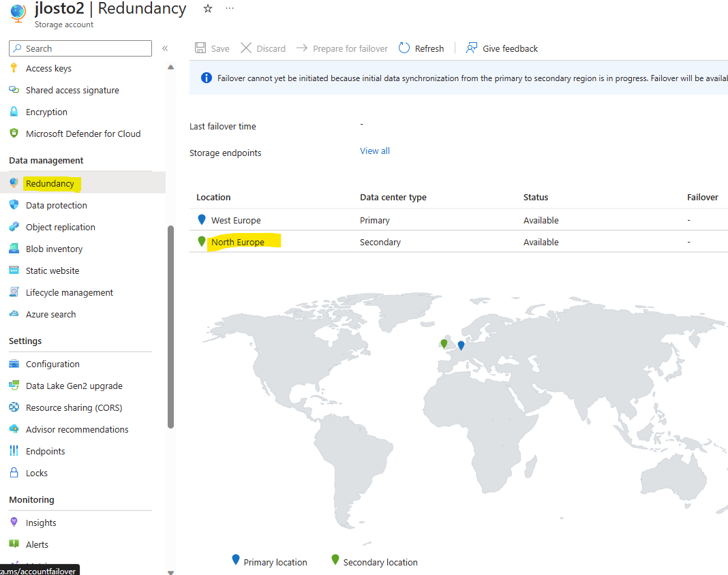Click the Blob inventory icon
Viewport: 728px width, 575px height.
tap(14, 248)
